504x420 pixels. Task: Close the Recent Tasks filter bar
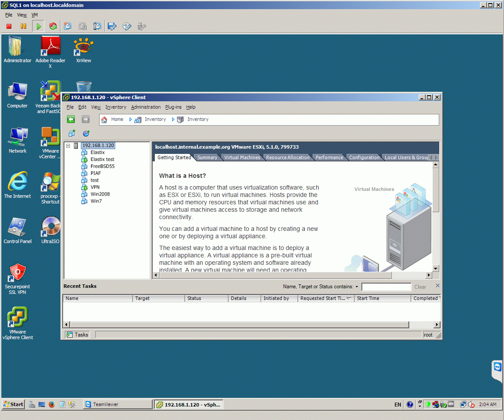(x=437, y=286)
